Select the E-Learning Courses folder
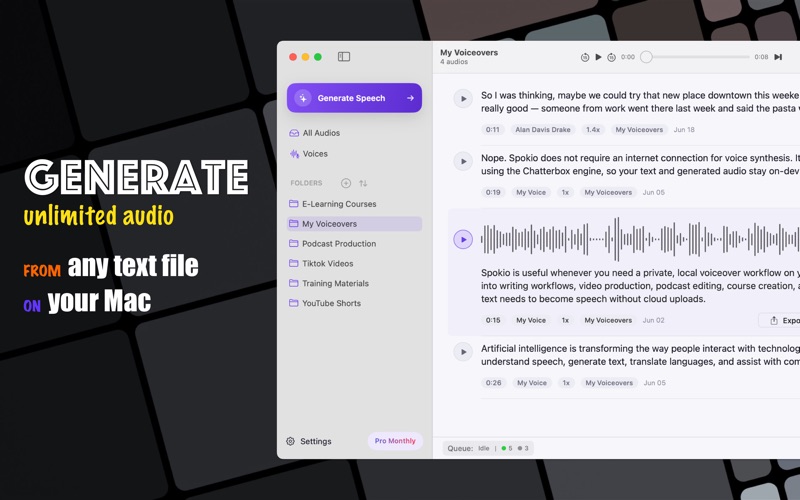 pyautogui.click(x=354, y=204)
